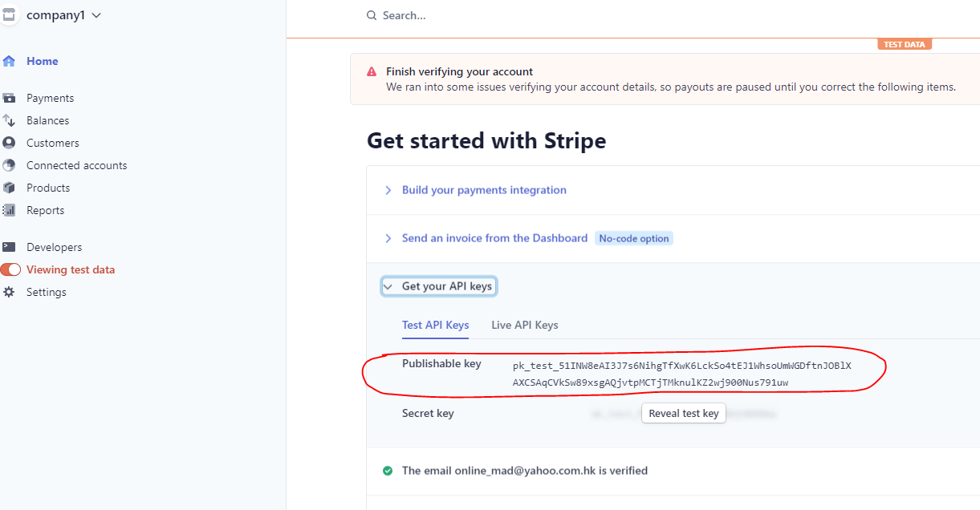Screen dimensions: 980x510
Task: Click the company1 store avatar icon
Action: (8, 15)
